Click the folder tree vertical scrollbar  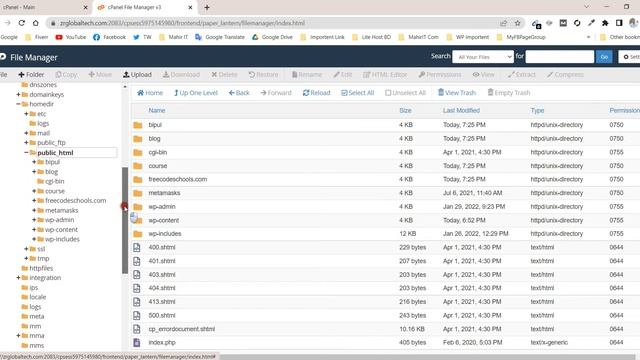click(x=125, y=220)
